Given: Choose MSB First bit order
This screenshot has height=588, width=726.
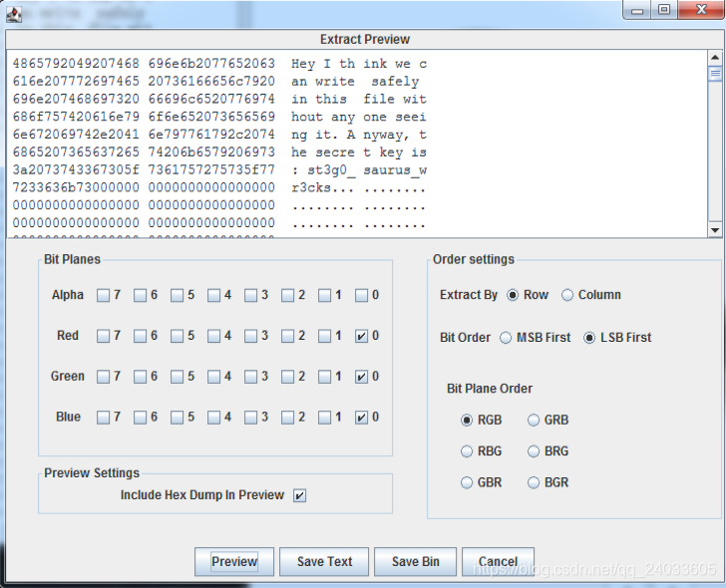Looking at the screenshot, I should [506, 338].
